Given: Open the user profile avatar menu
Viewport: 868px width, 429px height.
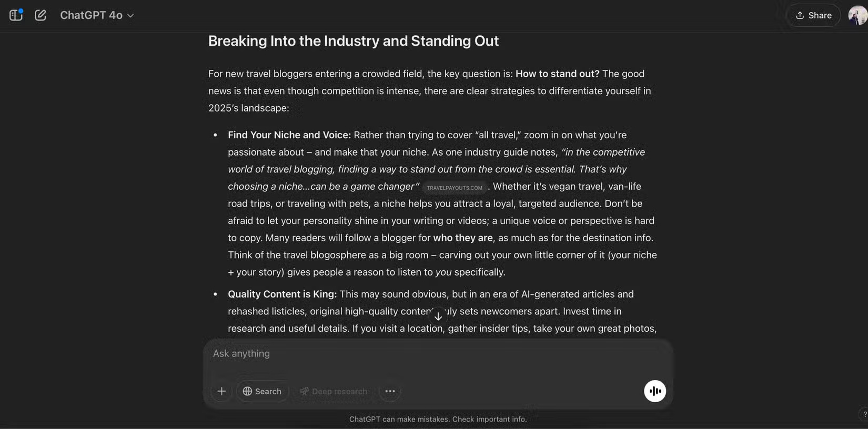Looking at the screenshot, I should coord(857,15).
